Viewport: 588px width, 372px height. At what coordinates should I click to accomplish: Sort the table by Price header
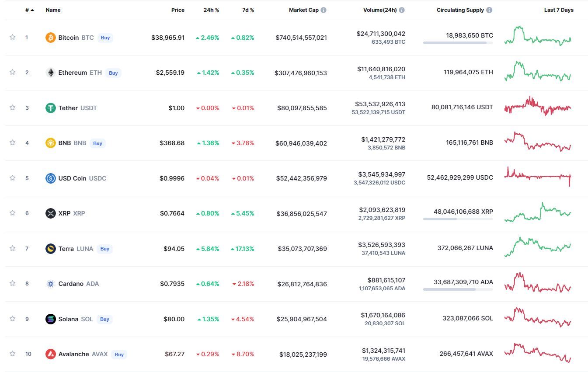pyautogui.click(x=177, y=10)
